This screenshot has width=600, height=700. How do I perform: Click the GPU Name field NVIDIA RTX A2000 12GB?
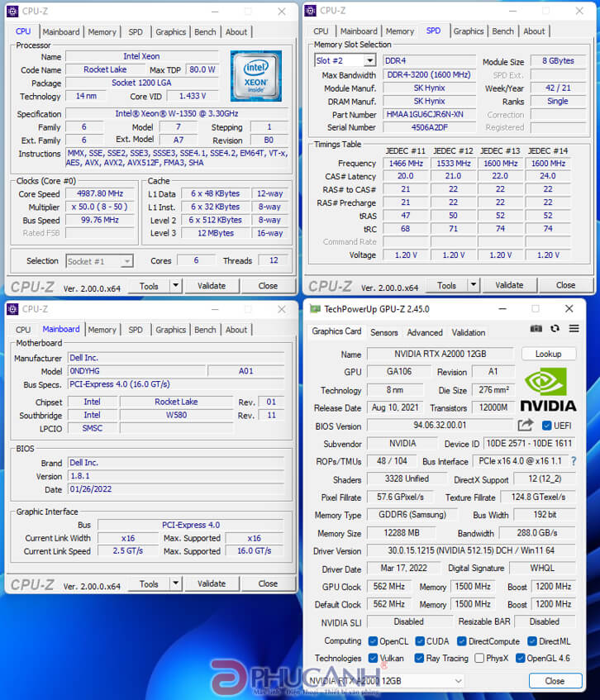pyautogui.click(x=440, y=354)
